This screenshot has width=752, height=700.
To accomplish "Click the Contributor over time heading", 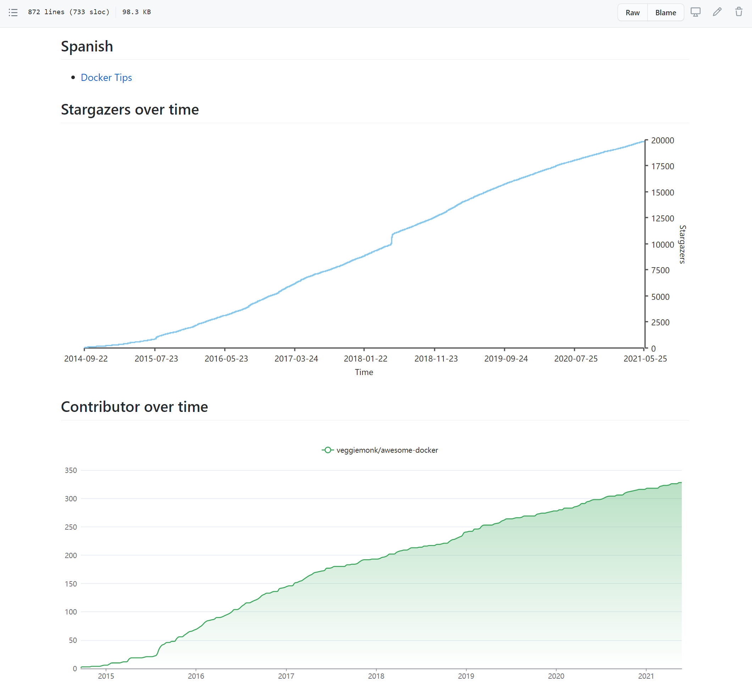I will [x=134, y=407].
